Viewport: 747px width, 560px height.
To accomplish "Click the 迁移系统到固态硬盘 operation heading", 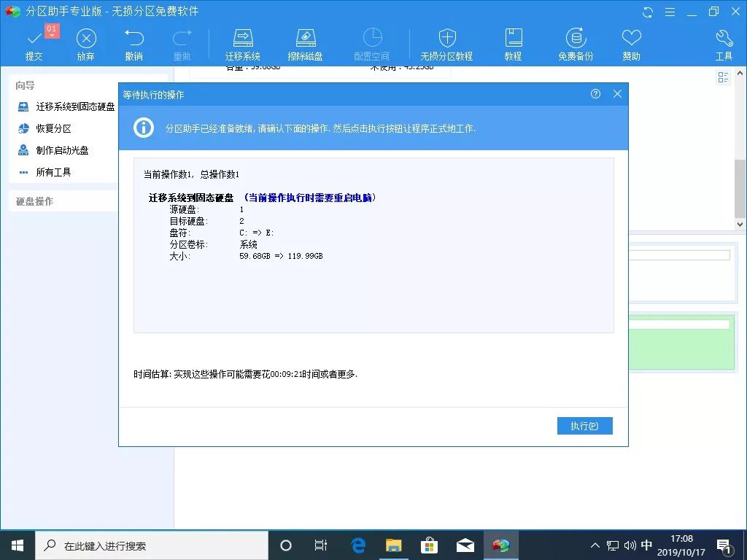I will coord(191,198).
